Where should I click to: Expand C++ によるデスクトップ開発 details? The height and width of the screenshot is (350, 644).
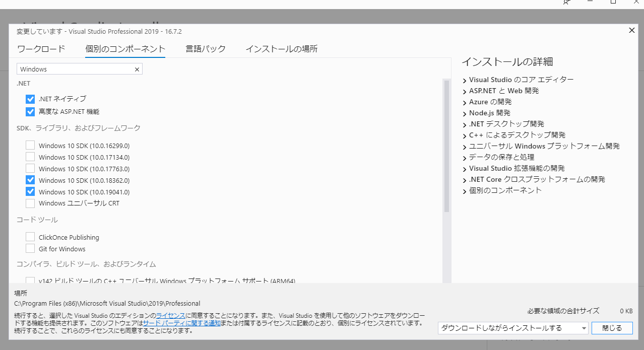pyautogui.click(x=465, y=135)
